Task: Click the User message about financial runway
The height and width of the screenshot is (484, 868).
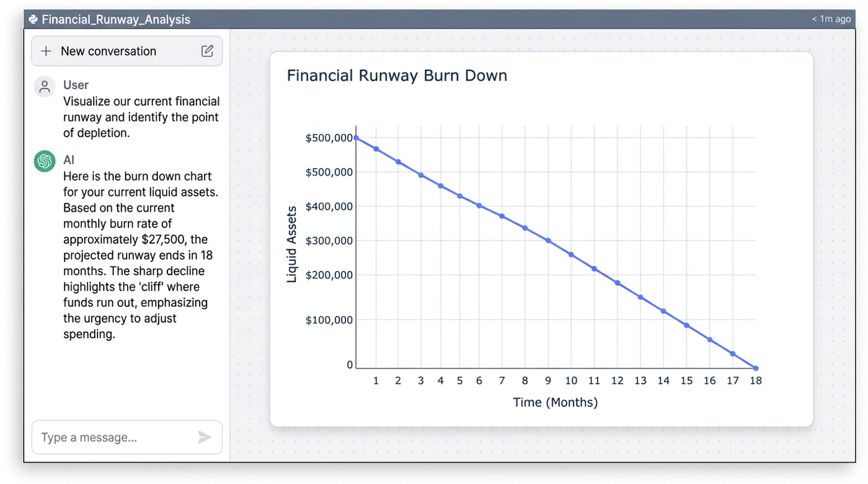Action: (141, 117)
